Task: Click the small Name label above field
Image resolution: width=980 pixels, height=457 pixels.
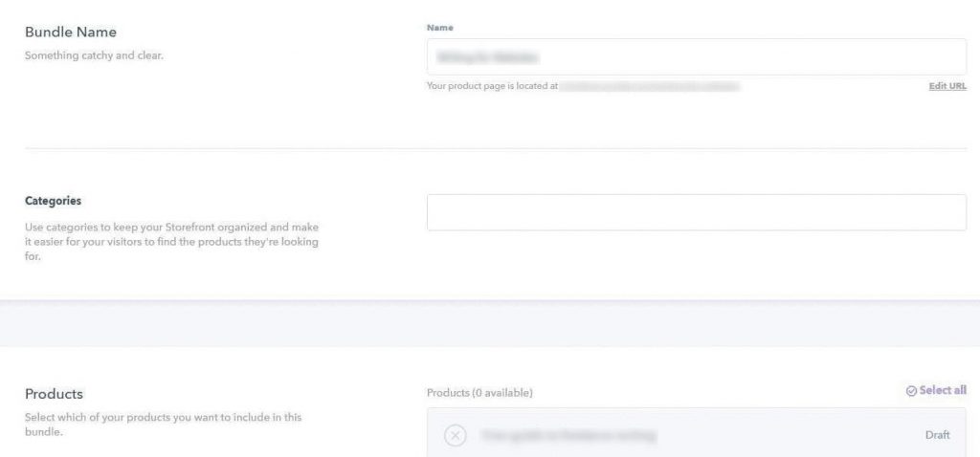Action: pos(440,28)
